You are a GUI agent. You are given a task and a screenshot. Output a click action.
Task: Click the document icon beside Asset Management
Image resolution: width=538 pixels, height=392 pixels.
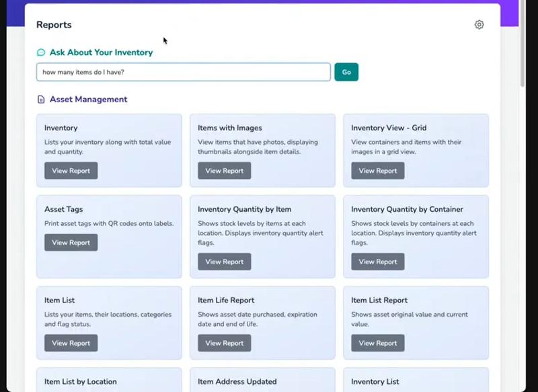(x=41, y=100)
